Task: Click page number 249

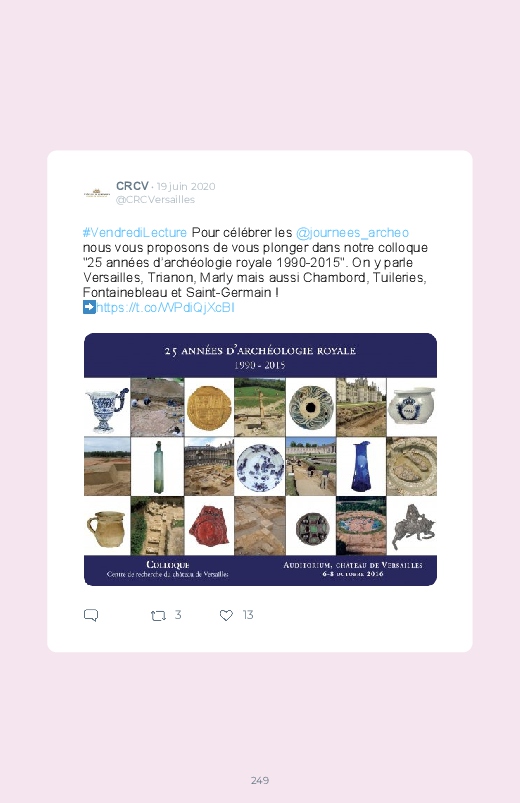Action: (x=260, y=780)
